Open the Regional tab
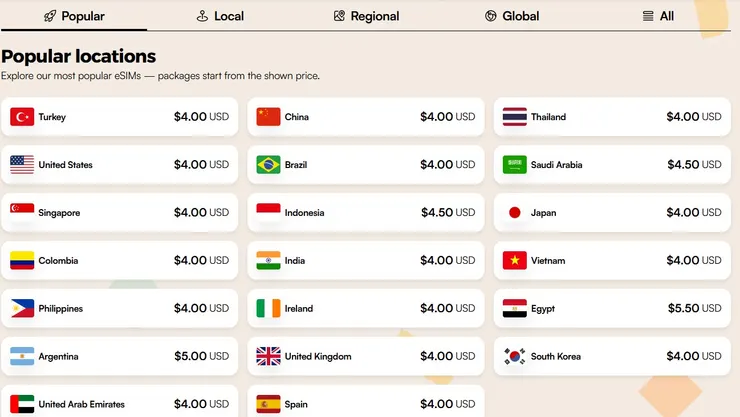The width and height of the screenshot is (740, 417). (x=367, y=16)
